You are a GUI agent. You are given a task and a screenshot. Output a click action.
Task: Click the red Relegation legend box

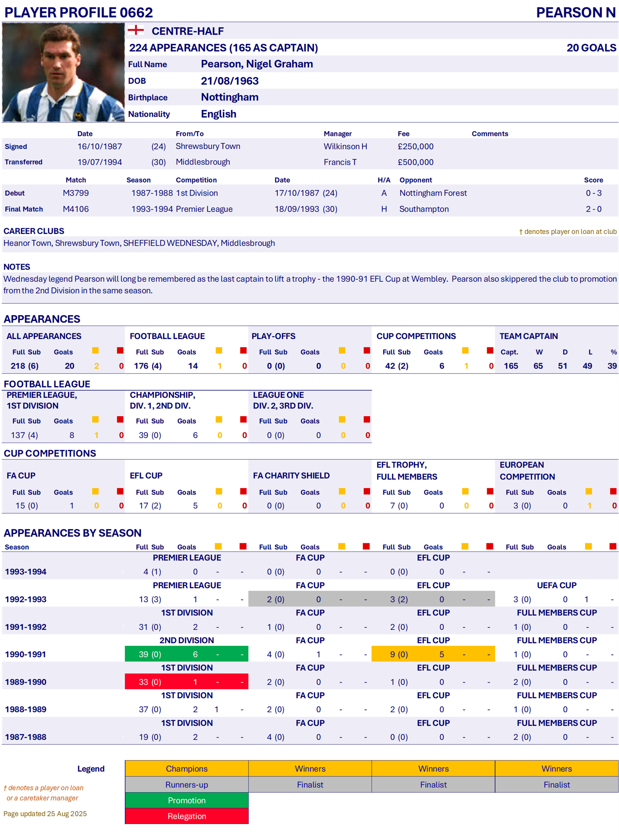pyautogui.click(x=187, y=816)
